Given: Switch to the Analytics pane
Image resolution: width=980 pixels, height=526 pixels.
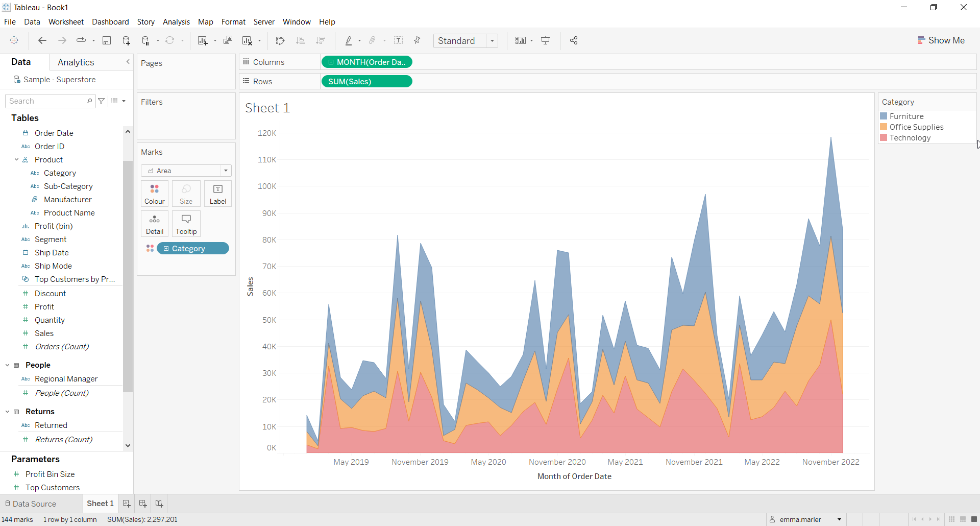Looking at the screenshot, I should pyautogui.click(x=76, y=62).
